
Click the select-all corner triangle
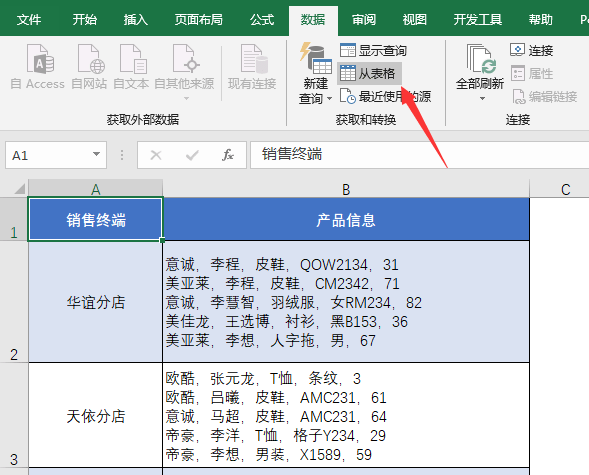(19, 188)
